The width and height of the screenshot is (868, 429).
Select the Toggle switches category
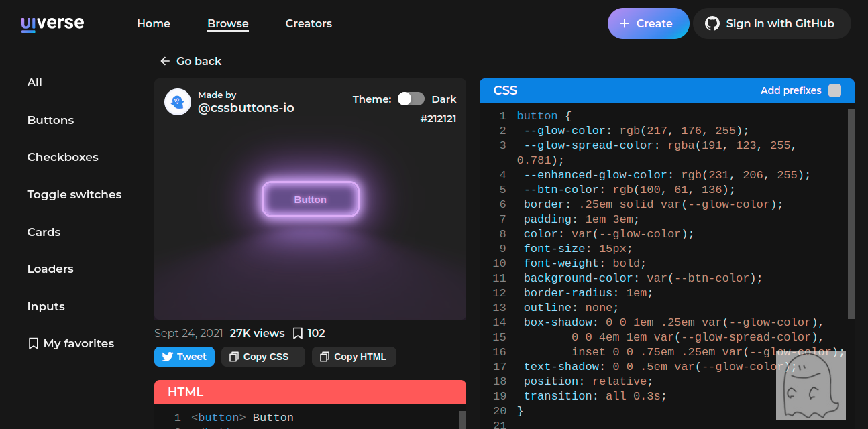point(74,194)
